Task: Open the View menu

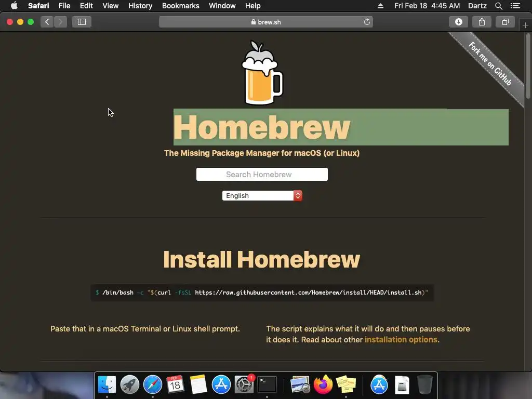Action: (x=110, y=6)
